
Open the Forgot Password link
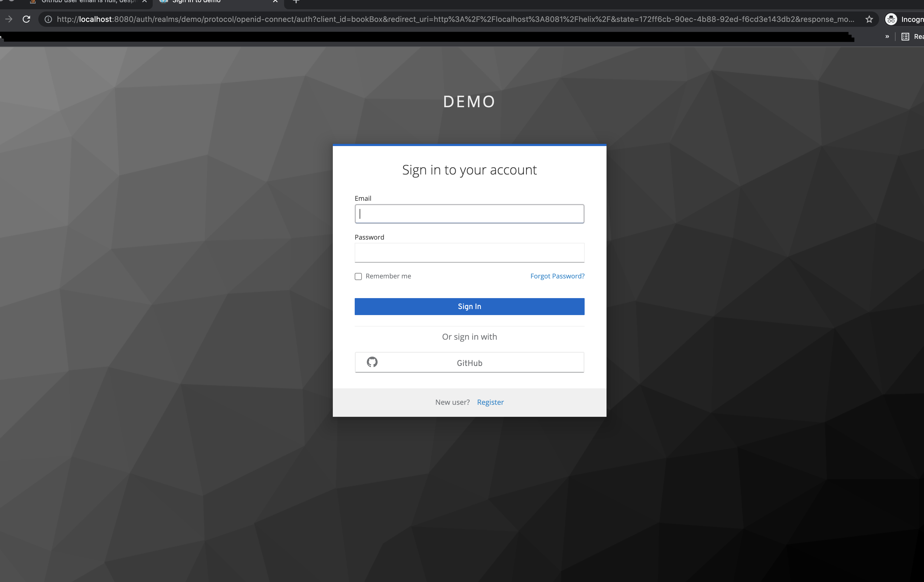pos(557,276)
